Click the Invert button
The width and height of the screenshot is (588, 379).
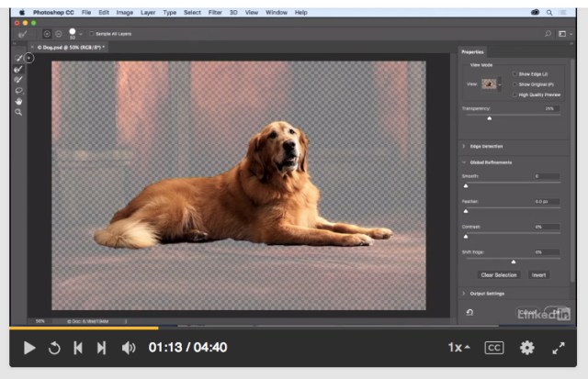coord(538,274)
